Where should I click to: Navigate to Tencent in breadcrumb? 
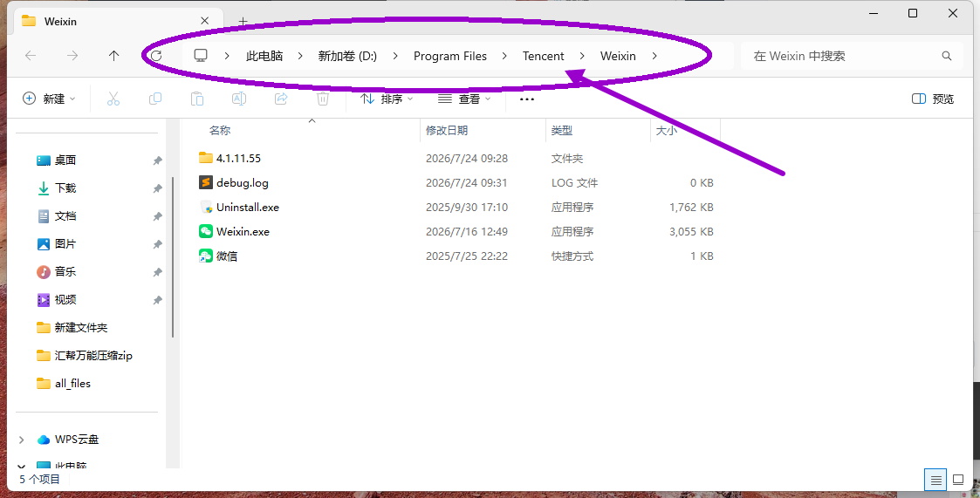point(543,56)
